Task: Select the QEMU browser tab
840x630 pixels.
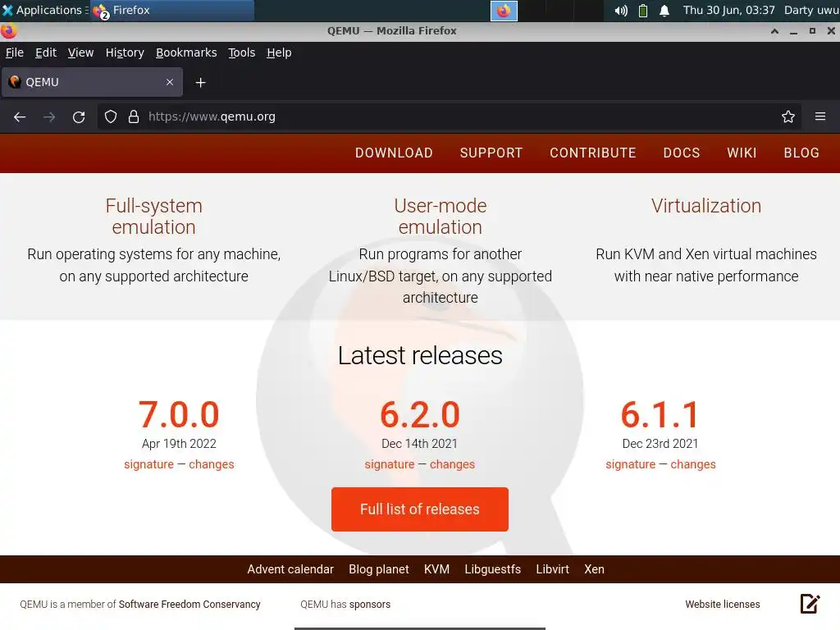Action: 92,82
